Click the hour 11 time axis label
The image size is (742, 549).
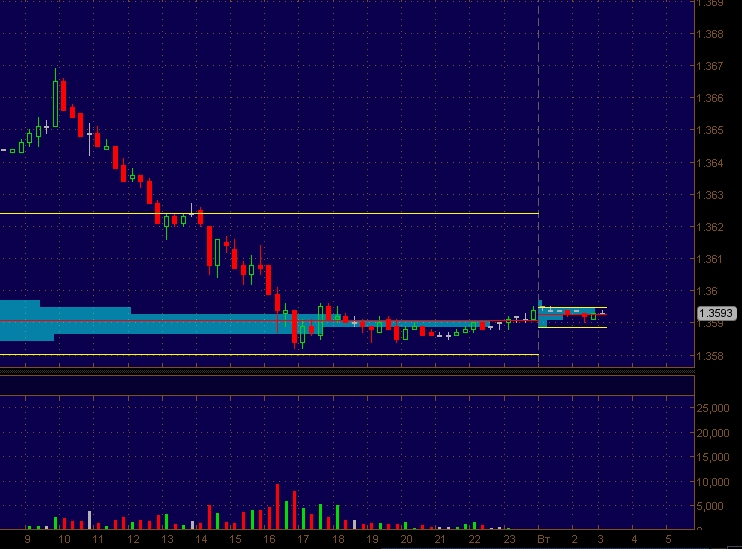97,539
